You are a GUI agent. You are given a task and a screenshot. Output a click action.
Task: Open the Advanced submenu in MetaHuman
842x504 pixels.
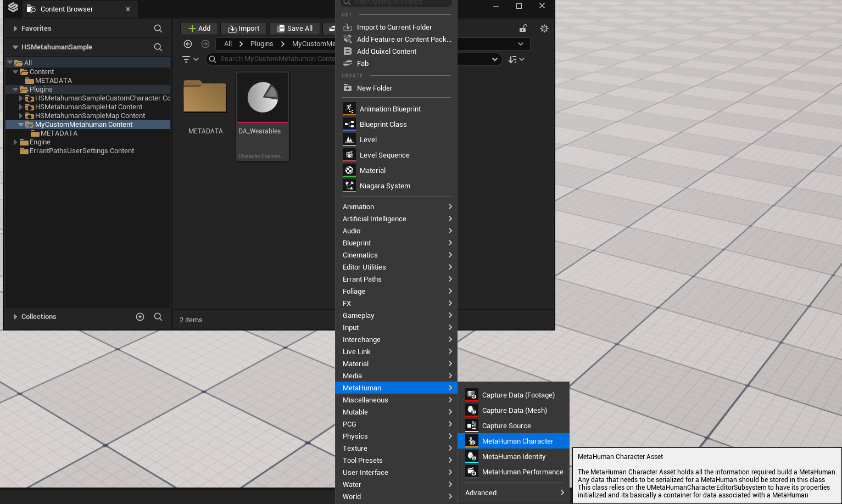(514, 492)
